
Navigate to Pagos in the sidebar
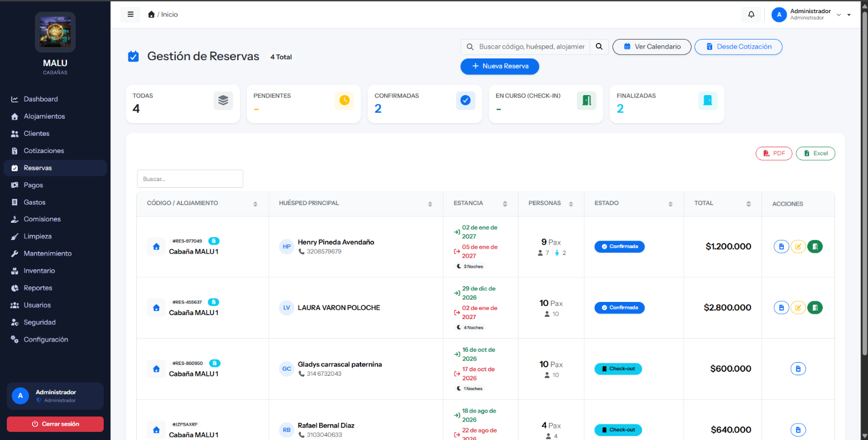55,185
